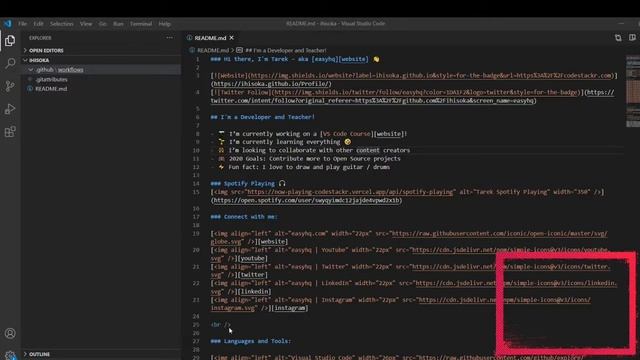Open the Edit menu

tap(38, 24)
